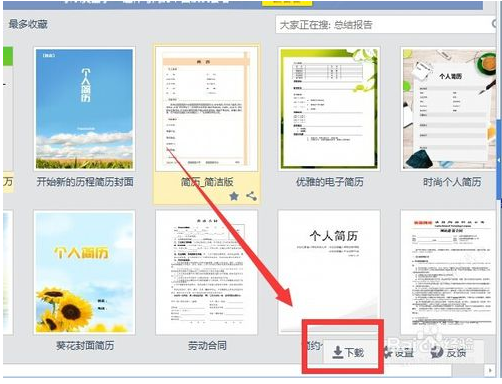Click the 开始新的历程简历封面 title text

pyautogui.click(x=85, y=182)
